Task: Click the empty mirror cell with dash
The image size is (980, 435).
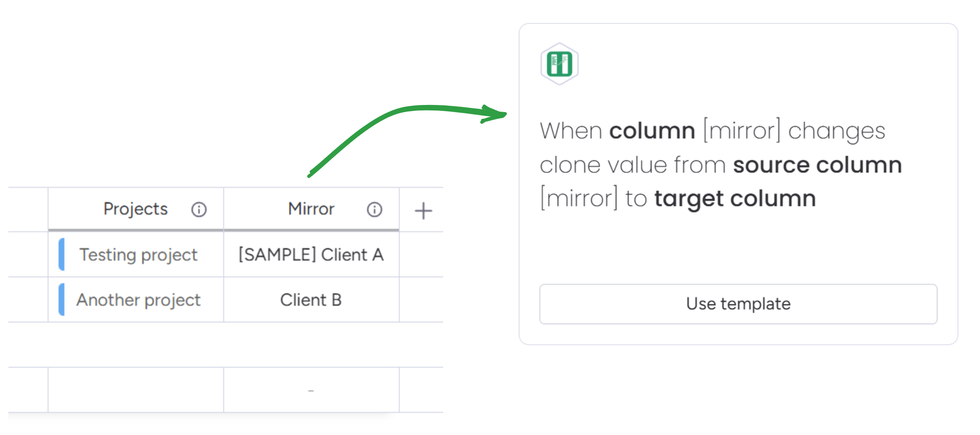Action: [311, 390]
